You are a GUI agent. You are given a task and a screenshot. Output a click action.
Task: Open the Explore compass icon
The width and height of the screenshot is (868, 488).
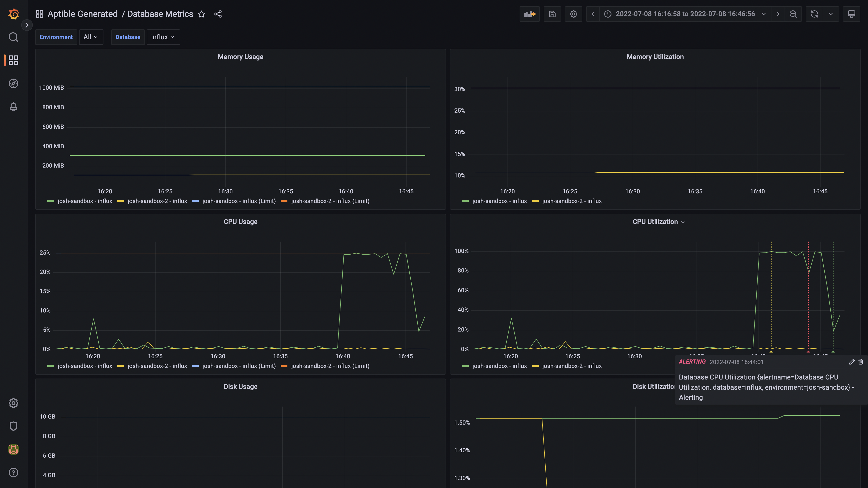point(13,84)
